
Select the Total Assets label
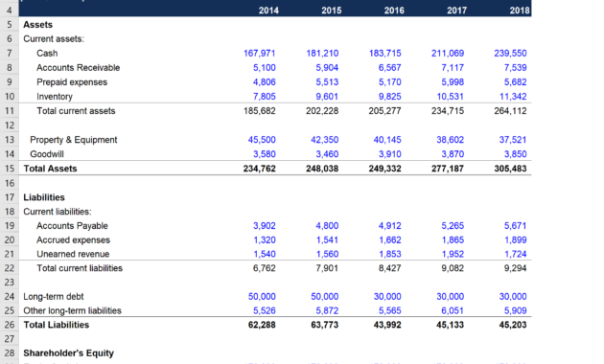coord(50,169)
